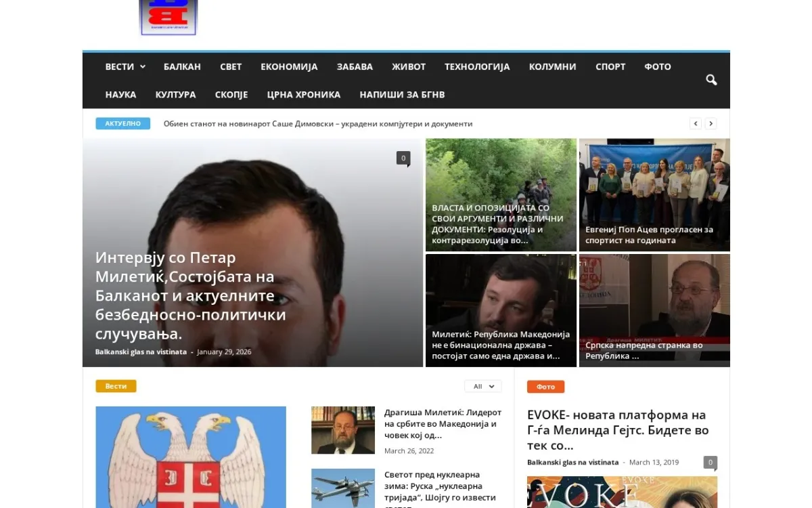
Task: Click the January 29, 2026 date
Action: point(224,352)
